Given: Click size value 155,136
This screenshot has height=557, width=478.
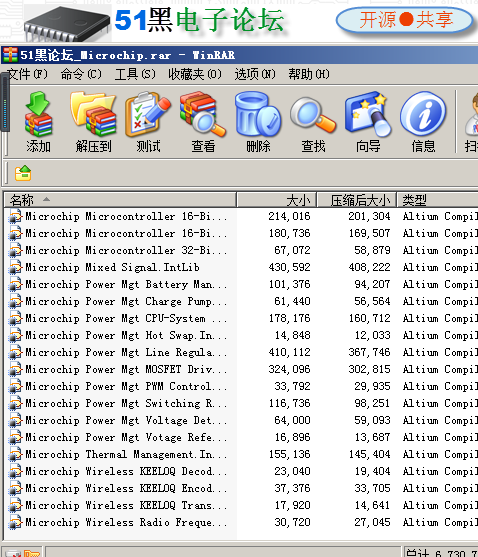Looking at the screenshot, I should tap(289, 454).
